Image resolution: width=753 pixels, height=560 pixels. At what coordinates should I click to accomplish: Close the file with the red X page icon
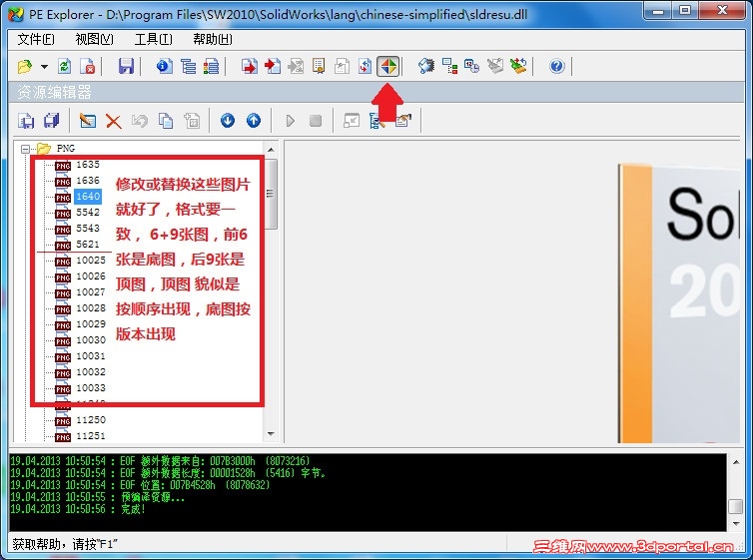coord(88,66)
